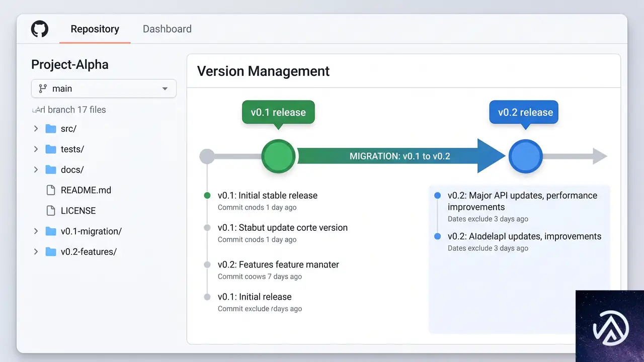Click Dates exclude text under Major API updates
The image size is (644, 362).
pos(488,219)
